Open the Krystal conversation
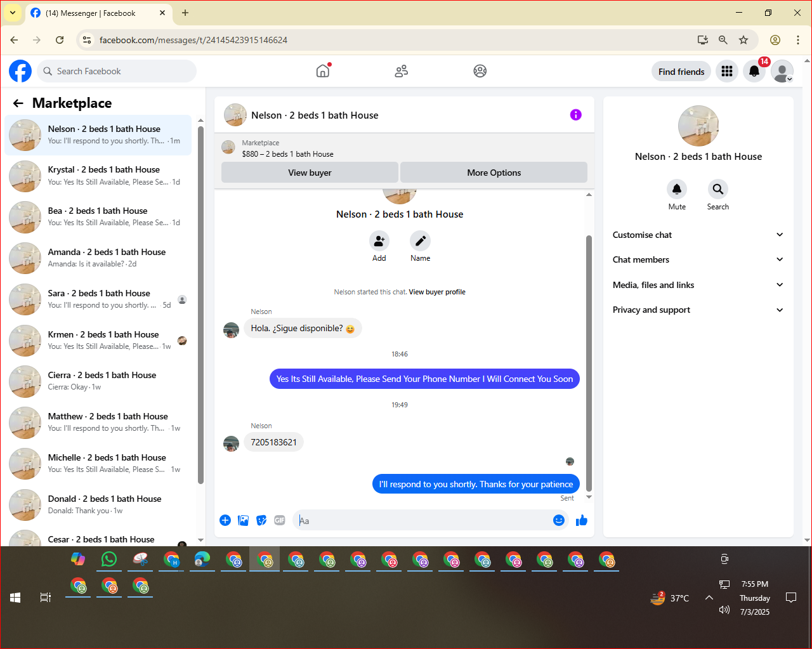 pyautogui.click(x=98, y=176)
